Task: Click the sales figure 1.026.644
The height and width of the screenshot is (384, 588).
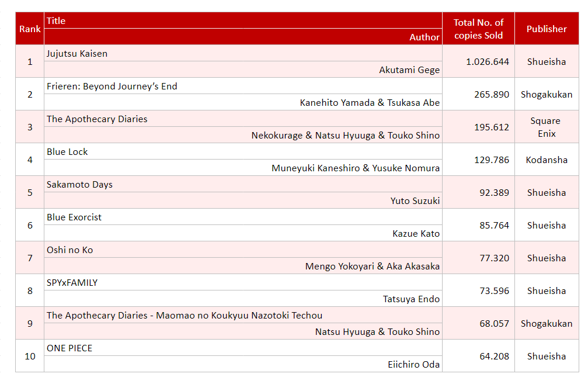Action: (488, 61)
